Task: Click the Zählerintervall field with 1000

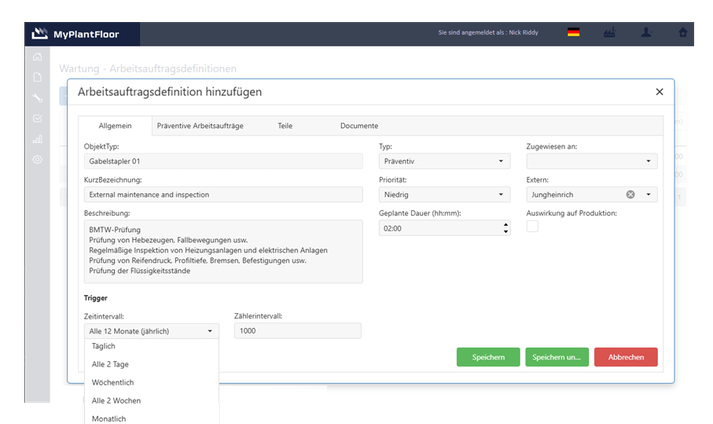Action: (298, 331)
